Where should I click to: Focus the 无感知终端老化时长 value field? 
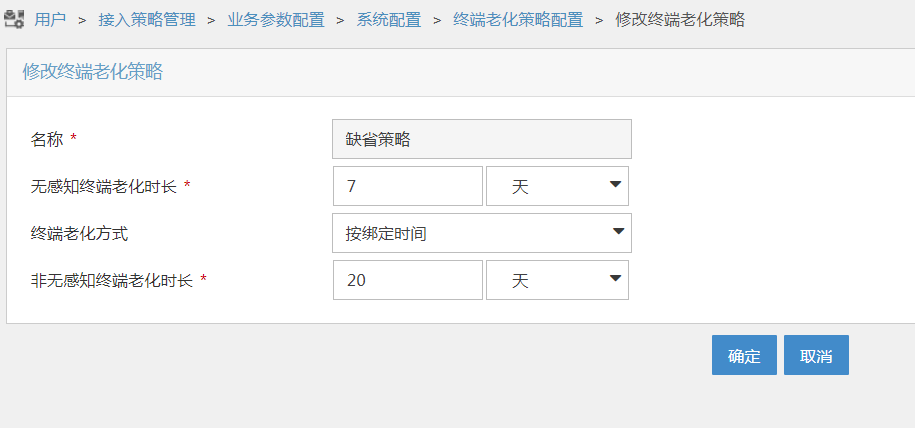coord(407,187)
